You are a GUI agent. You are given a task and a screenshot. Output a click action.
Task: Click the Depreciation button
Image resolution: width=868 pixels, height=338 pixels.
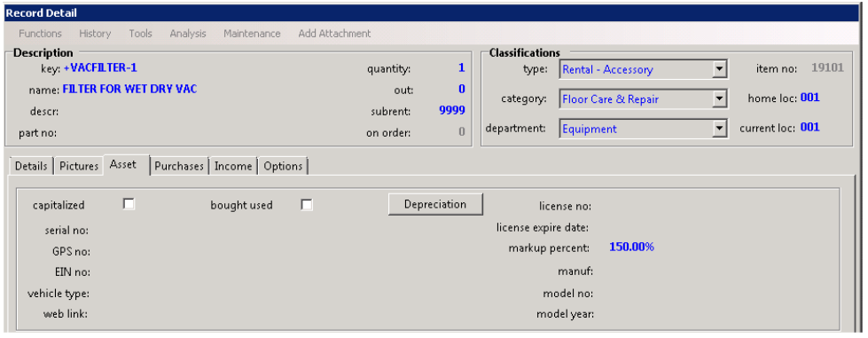coord(435,204)
